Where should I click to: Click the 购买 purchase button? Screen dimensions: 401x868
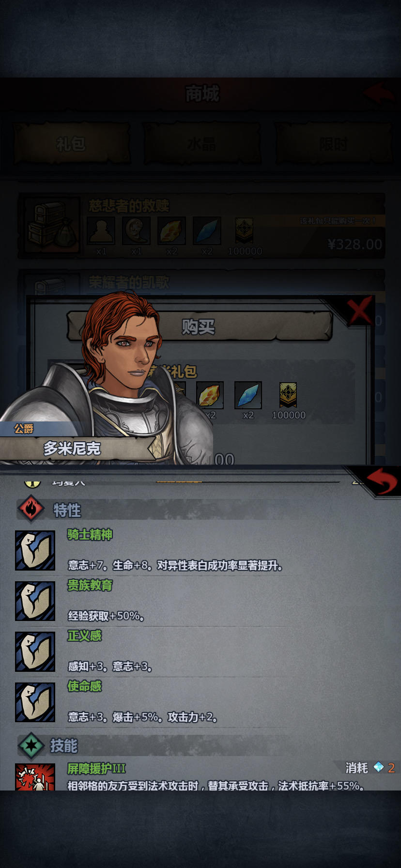199,326
